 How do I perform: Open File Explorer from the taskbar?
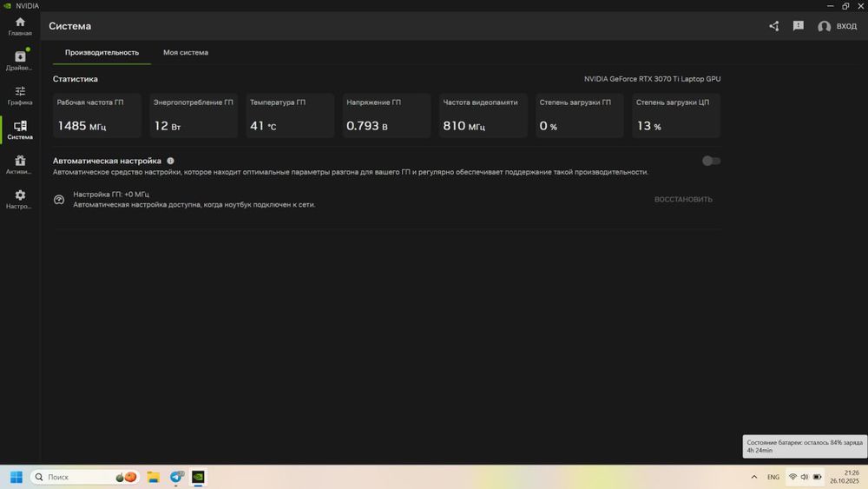coord(154,477)
